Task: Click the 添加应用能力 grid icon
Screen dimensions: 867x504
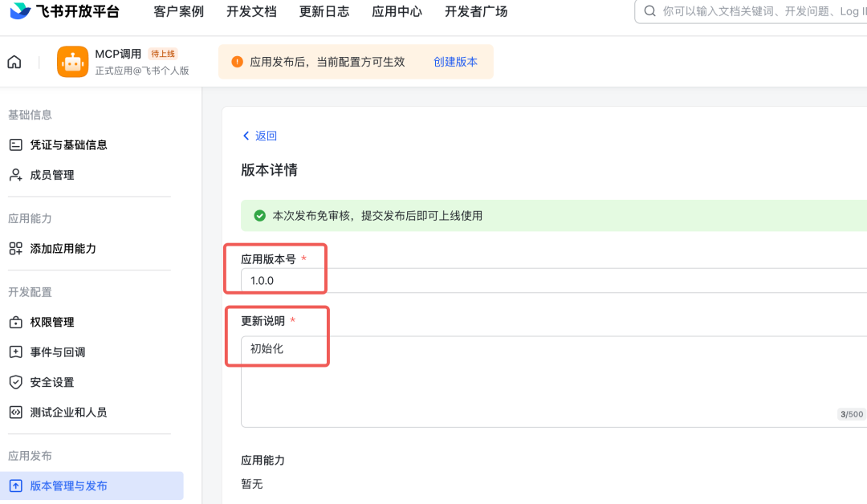Action: point(15,249)
